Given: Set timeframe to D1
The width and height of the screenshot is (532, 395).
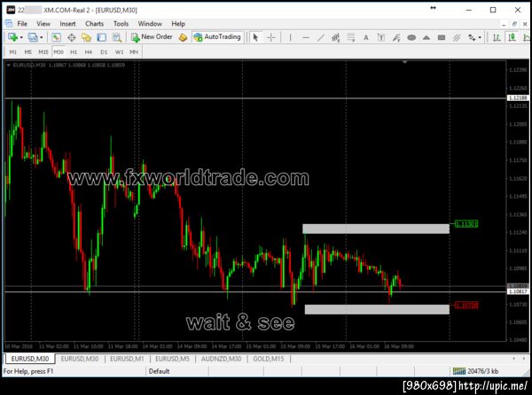Looking at the screenshot, I should pyautogui.click(x=104, y=52).
